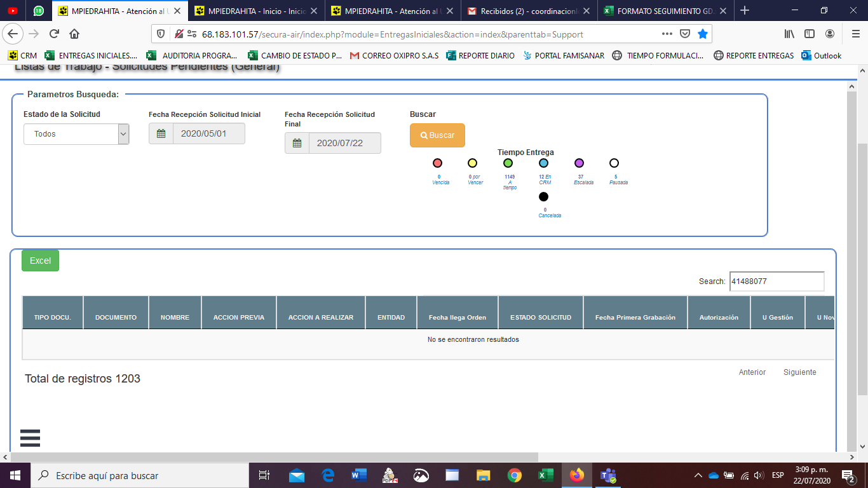Image resolution: width=868 pixels, height=488 pixels.
Task: Open the Outlook bookmark
Action: tap(821, 55)
